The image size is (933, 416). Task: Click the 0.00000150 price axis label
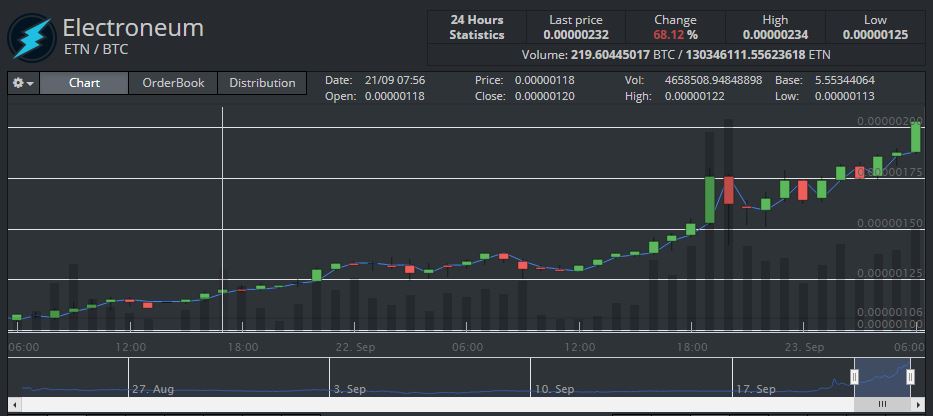pyautogui.click(x=890, y=223)
